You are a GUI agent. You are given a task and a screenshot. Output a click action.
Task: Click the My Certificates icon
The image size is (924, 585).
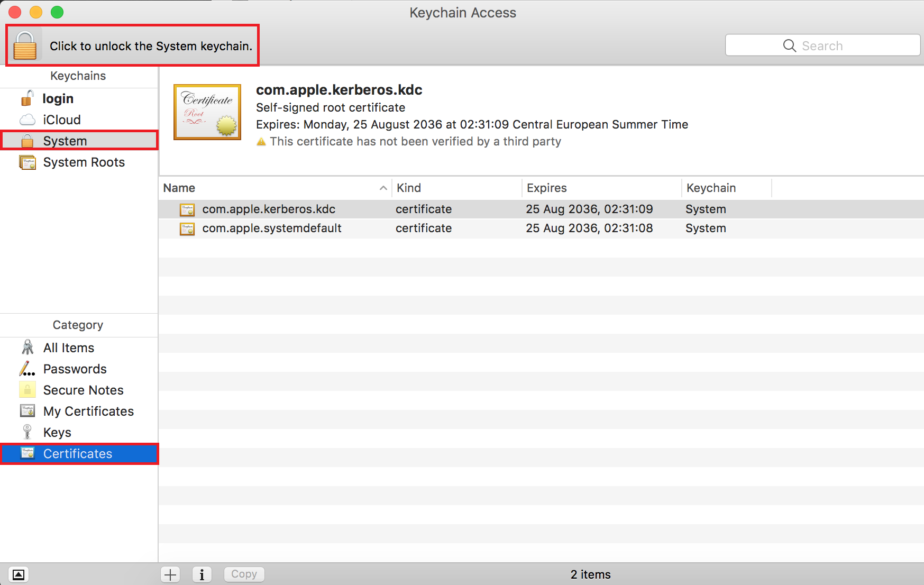[28, 410]
